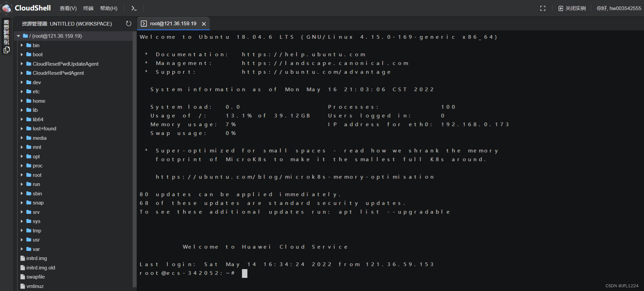Click the mnt folder icon
Viewport: 644px width, 291px height.
[29, 147]
